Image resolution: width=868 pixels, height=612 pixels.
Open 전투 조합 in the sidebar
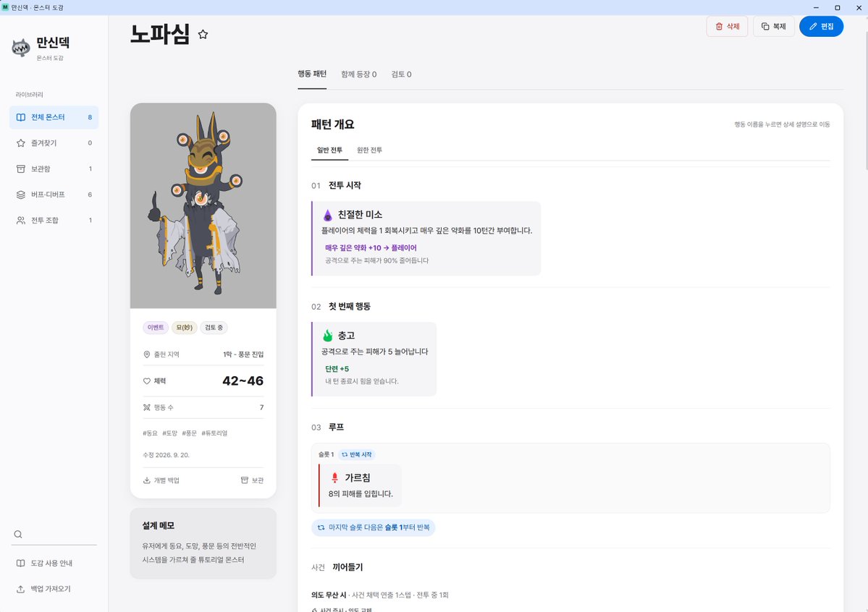[x=54, y=220]
